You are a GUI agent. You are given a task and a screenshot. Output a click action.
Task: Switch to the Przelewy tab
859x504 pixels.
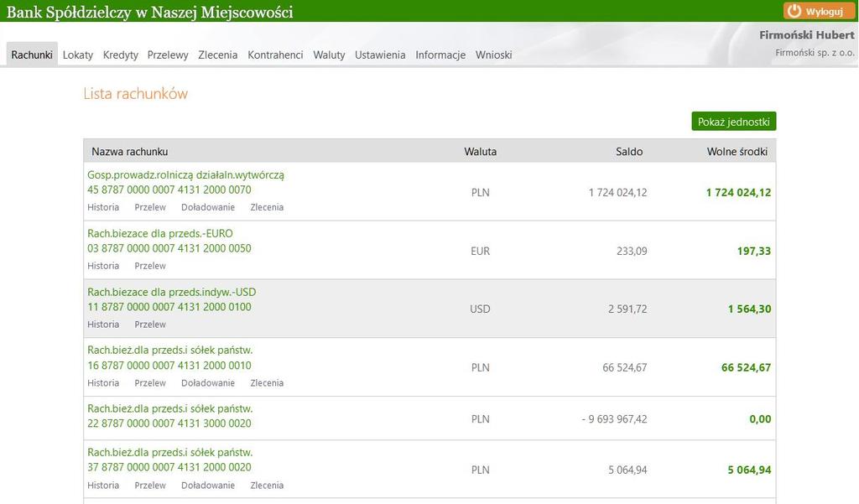point(168,55)
